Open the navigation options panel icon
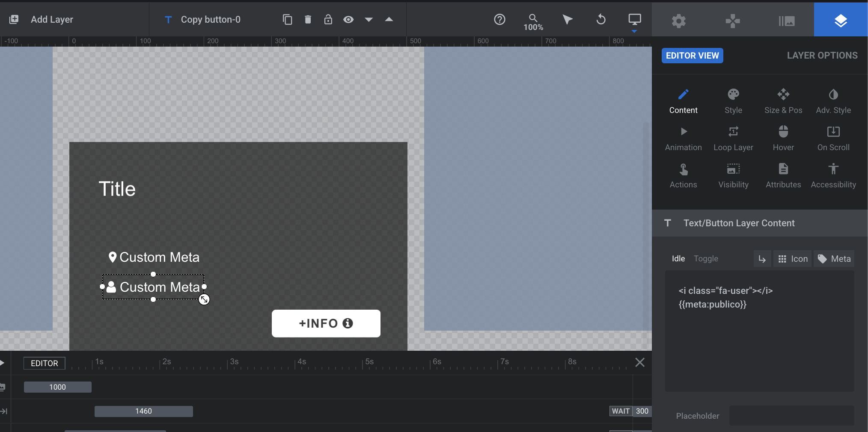Viewport: 868px width, 432px height. (732, 21)
